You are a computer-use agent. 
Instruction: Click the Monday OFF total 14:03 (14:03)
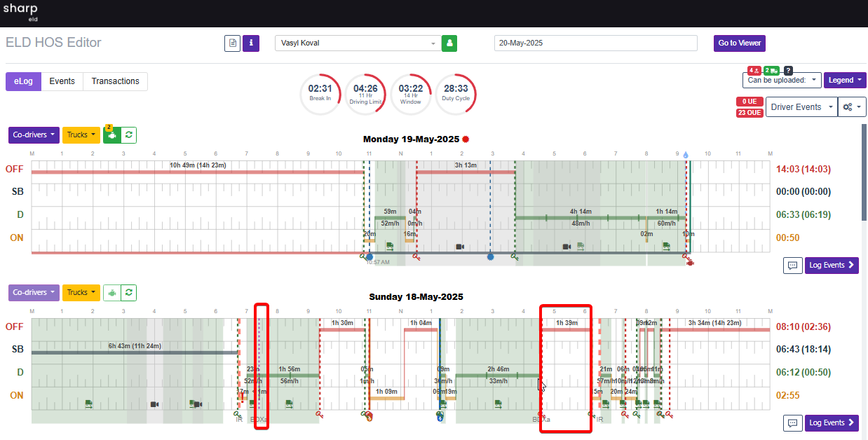tap(804, 169)
